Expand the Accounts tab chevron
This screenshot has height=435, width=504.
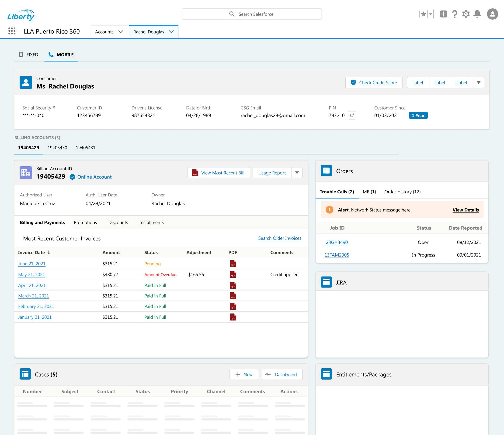click(x=121, y=32)
